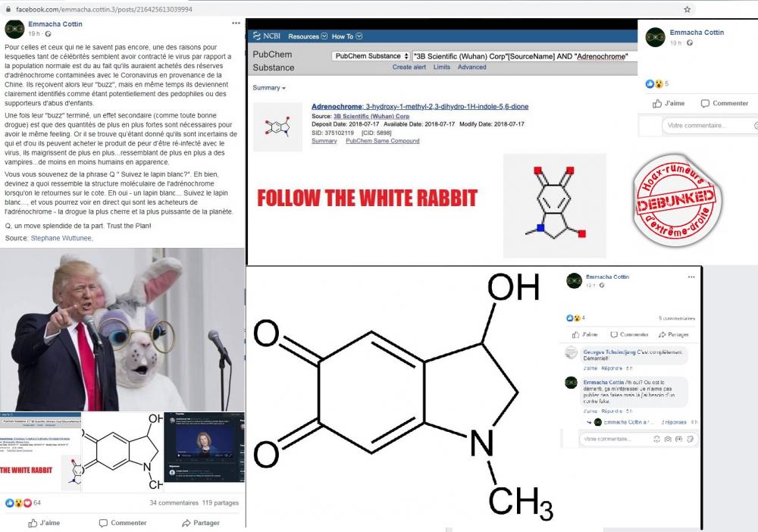Click Partager in lower-right post
Viewport: 758px width, 532px height.
[673, 334]
